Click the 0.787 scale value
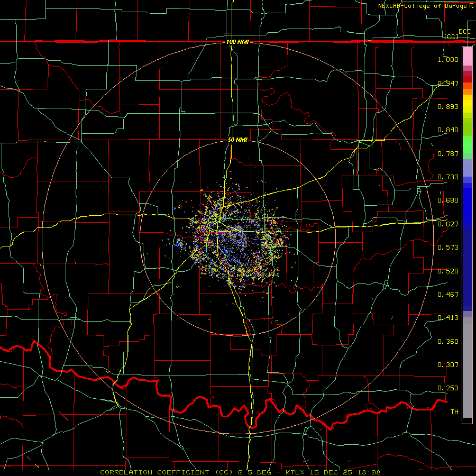476x476 pixels. (x=448, y=153)
